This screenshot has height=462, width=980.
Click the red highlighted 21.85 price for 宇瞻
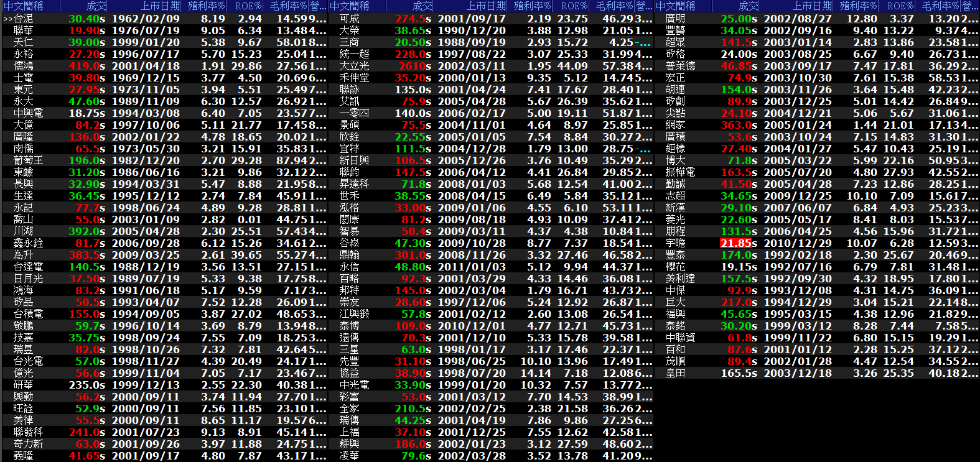[735, 243]
